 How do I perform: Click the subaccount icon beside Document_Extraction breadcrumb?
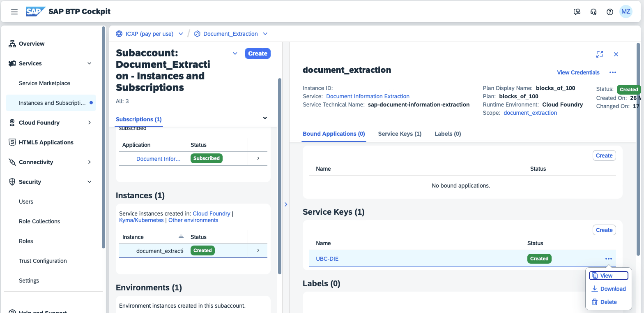tap(197, 34)
